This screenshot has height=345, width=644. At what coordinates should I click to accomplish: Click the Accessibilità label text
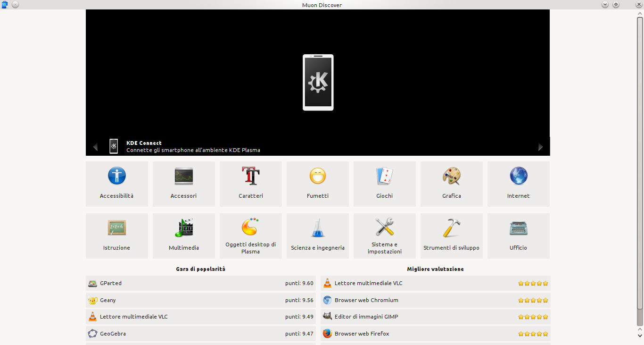116,196
